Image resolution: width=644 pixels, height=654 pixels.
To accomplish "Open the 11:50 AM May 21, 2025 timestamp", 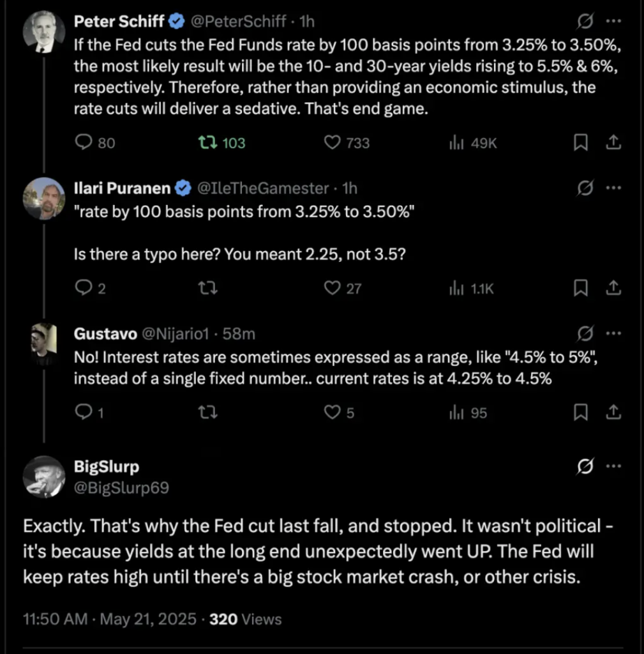I will [110, 619].
